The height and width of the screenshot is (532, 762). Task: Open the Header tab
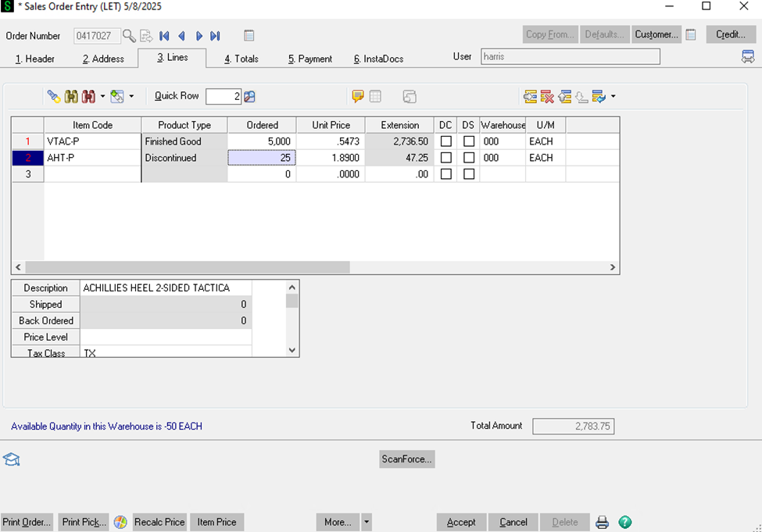pyautogui.click(x=35, y=59)
